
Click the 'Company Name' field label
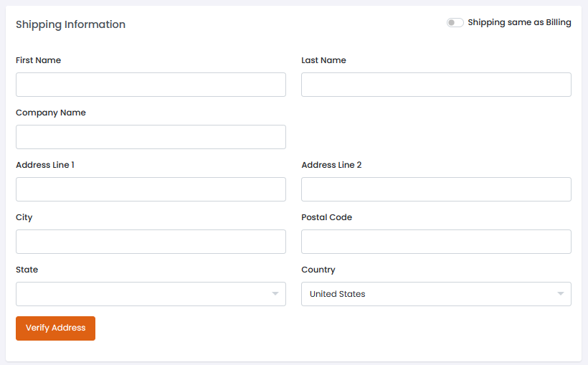pyautogui.click(x=50, y=113)
